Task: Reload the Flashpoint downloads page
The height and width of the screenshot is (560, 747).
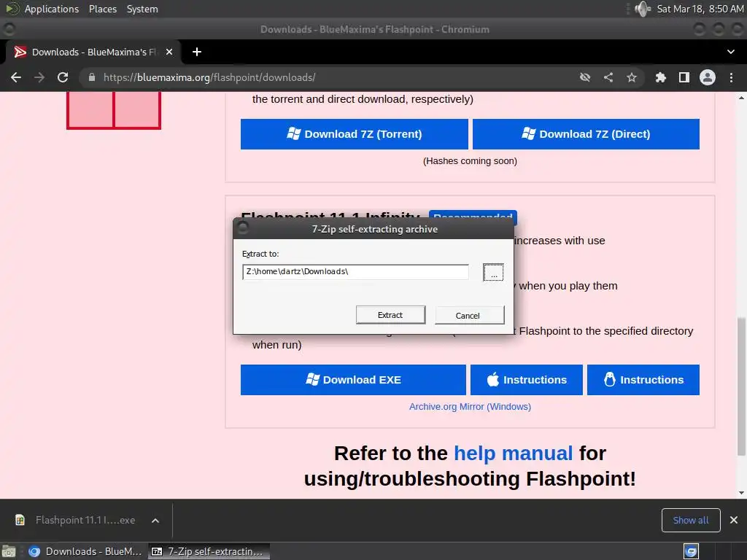Action: coord(63,77)
